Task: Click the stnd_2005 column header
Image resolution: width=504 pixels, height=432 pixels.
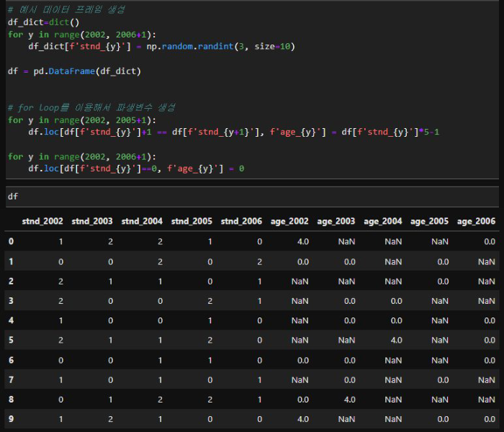Action: 192,221
